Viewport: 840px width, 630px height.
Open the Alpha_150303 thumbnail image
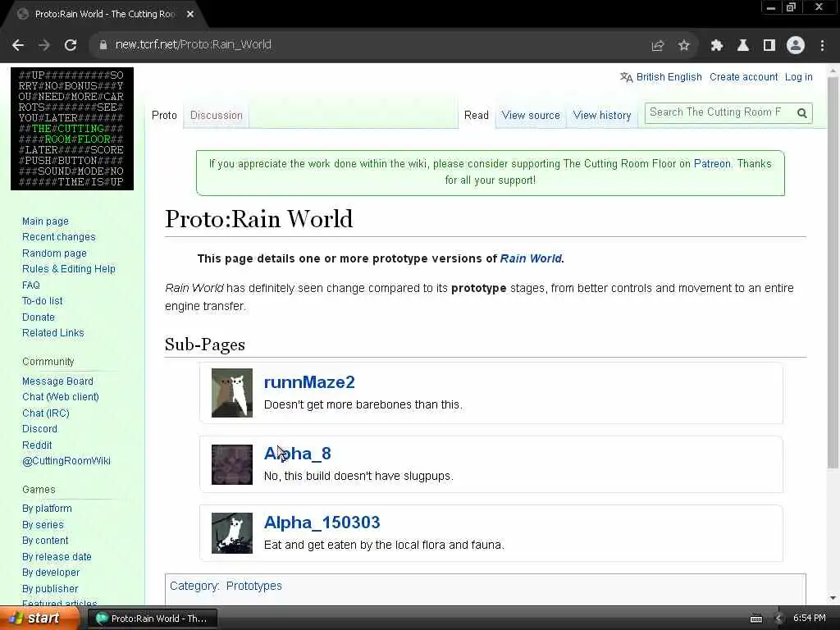[x=232, y=533]
